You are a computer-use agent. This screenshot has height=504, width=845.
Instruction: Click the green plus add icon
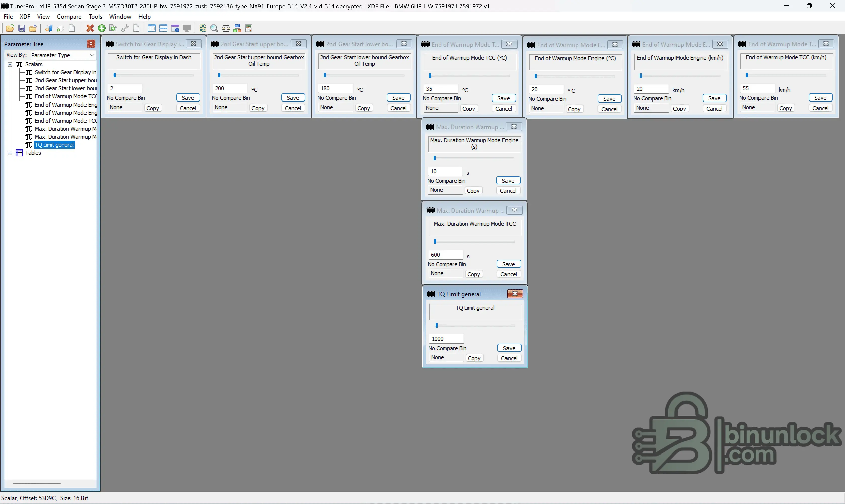tap(101, 28)
